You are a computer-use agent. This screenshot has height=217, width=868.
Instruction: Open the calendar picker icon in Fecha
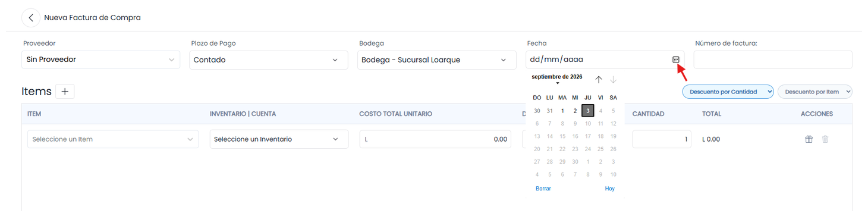[x=676, y=60]
